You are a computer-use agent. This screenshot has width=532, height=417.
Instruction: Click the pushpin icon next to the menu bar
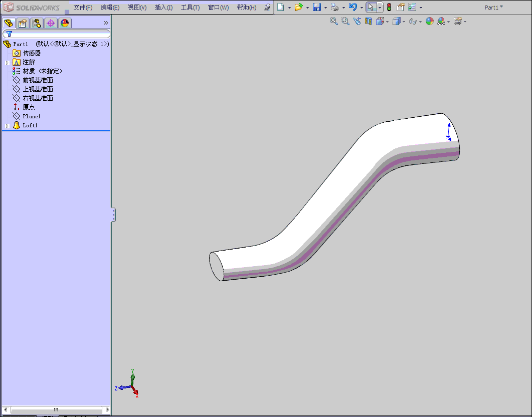267,7
